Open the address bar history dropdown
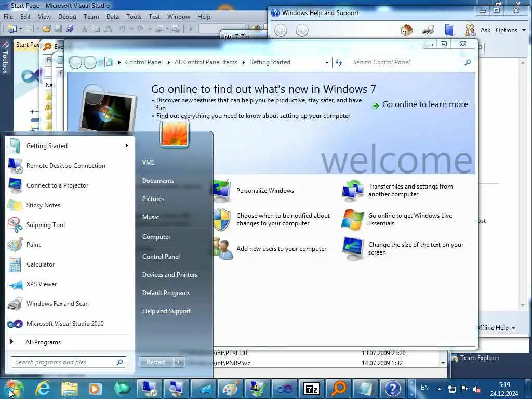This screenshot has height=399, width=532. click(327, 62)
